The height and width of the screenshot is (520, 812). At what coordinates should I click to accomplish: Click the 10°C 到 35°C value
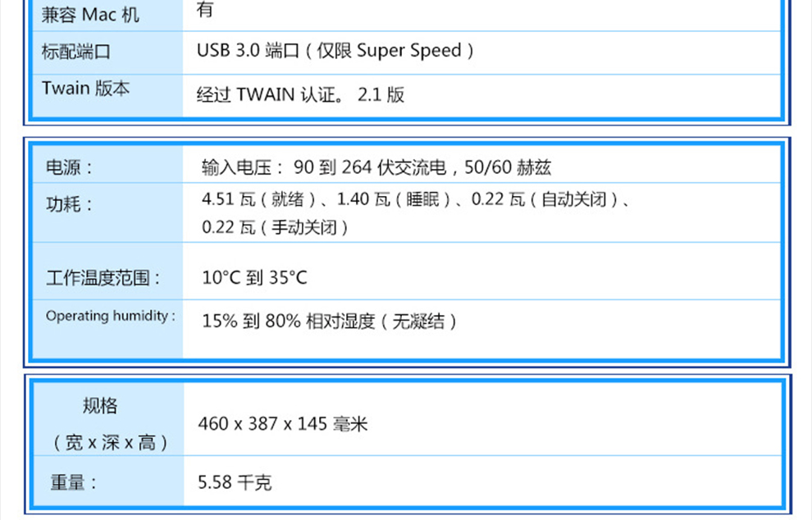click(254, 277)
